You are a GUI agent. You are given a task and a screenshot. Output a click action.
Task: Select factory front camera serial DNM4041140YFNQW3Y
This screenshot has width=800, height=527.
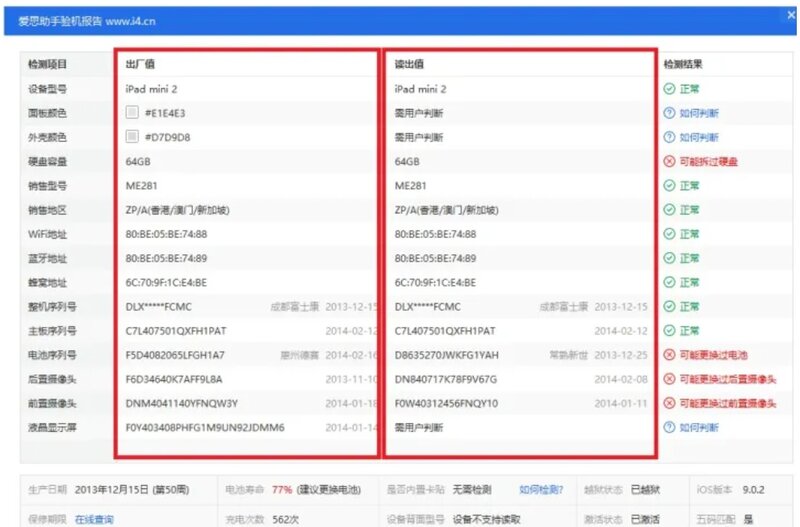click(182, 404)
